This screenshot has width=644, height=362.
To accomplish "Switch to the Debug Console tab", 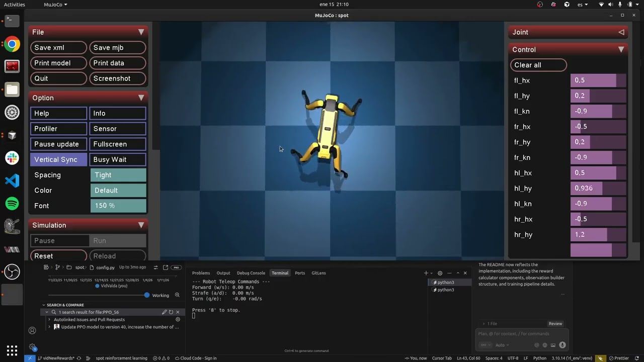I will coord(251,273).
